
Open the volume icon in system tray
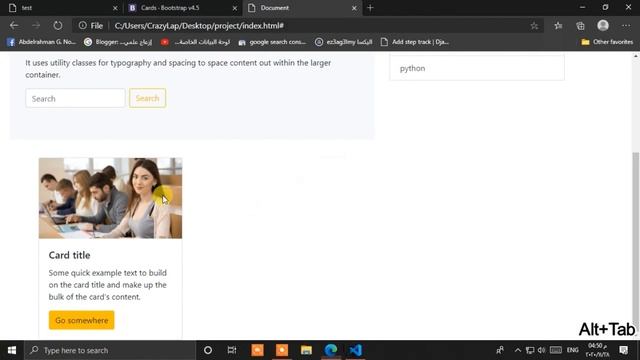coord(541,350)
